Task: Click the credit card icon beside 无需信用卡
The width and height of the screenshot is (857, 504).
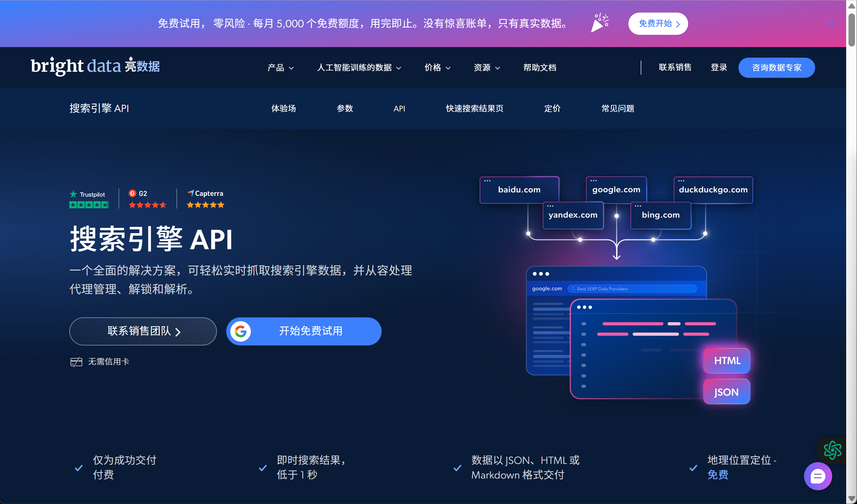Action: coord(76,362)
